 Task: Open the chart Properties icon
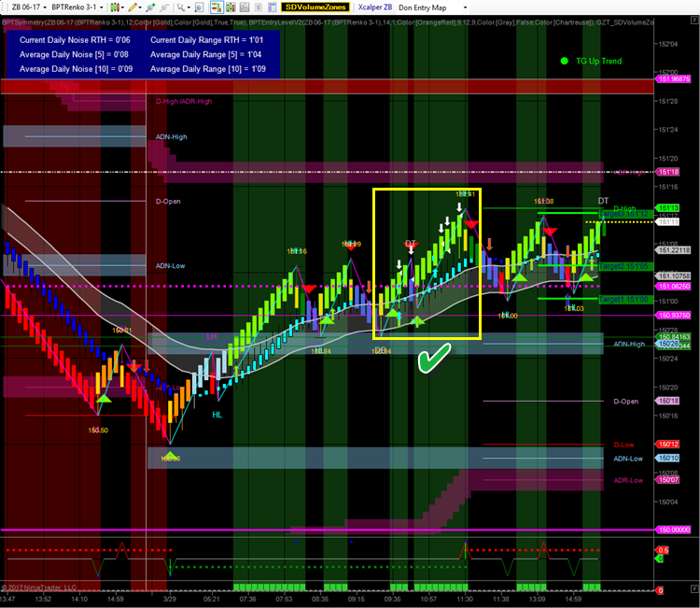click(x=272, y=7)
